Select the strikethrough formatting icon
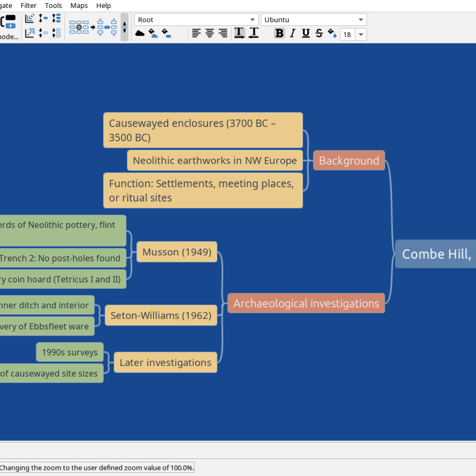The image size is (476, 476). pos(319,33)
